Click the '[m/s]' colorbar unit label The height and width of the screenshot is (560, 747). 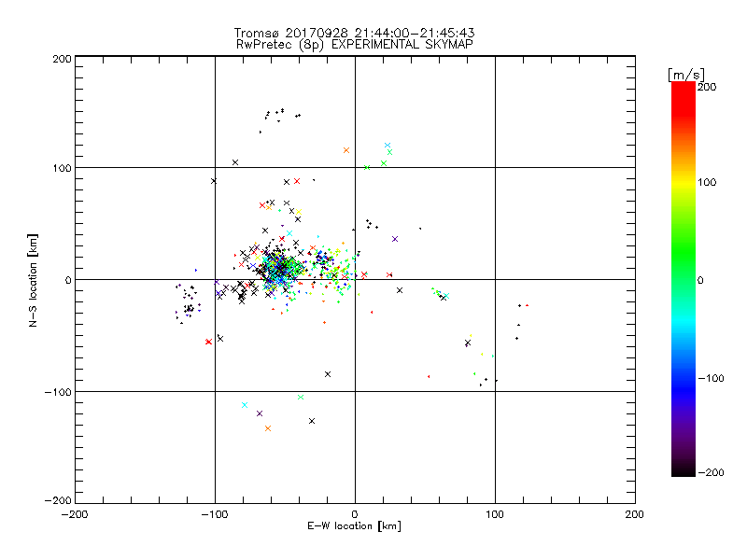tap(686, 75)
